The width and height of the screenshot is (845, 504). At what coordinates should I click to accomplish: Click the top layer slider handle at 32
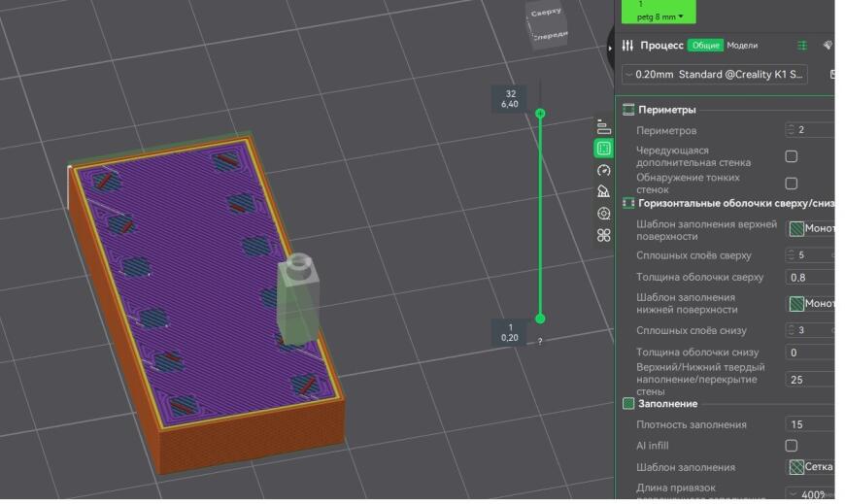(540, 114)
